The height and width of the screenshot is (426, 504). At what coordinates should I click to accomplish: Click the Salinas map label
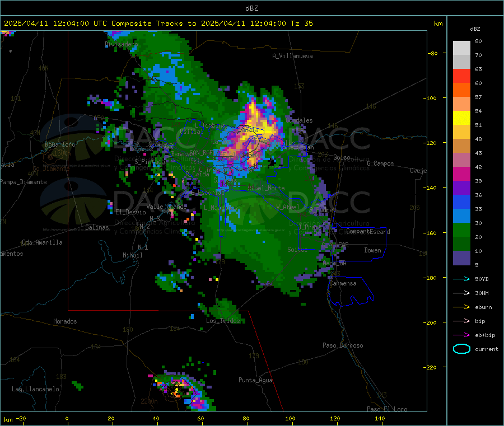pos(97,227)
